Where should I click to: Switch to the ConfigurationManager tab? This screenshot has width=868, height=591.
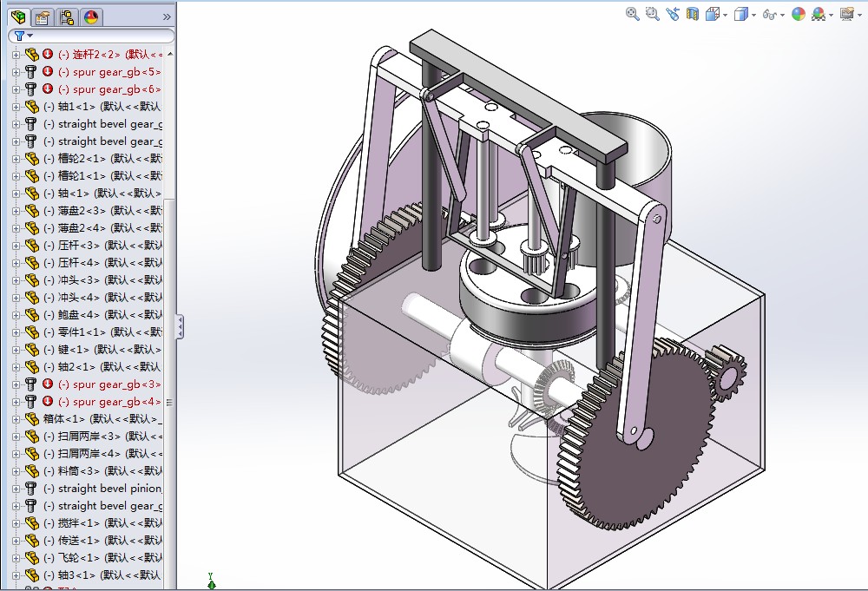(x=67, y=17)
